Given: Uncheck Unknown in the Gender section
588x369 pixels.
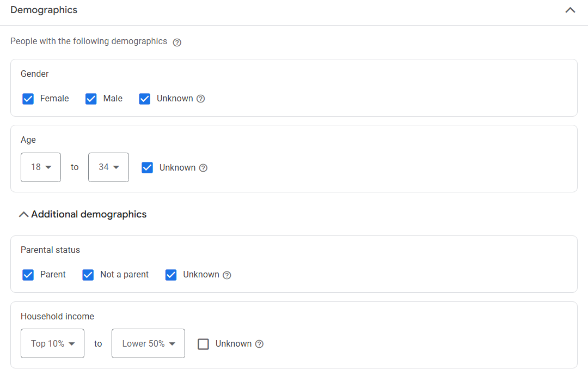Looking at the screenshot, I should click(x=144, y=99).
